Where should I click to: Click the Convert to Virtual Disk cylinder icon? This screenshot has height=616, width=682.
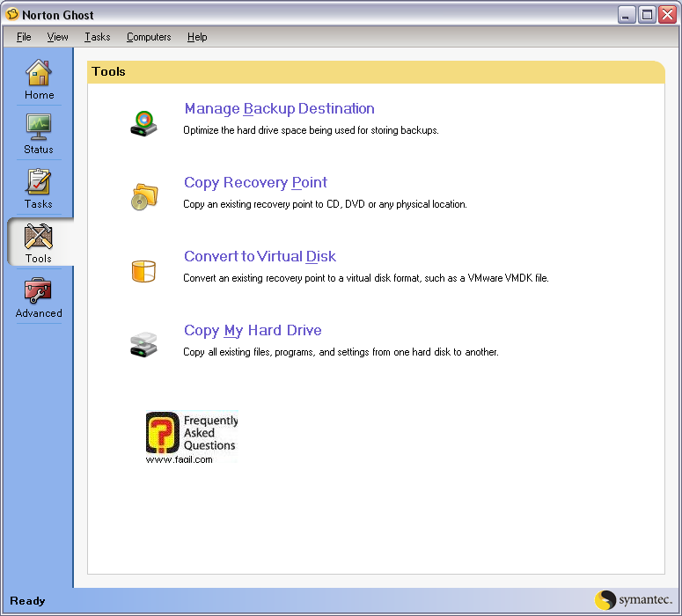tap(143, 270)
